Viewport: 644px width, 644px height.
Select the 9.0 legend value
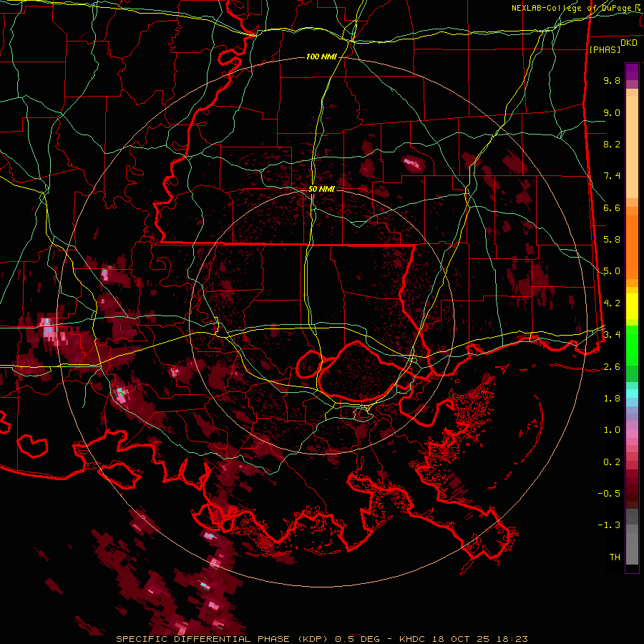[612, 112]
